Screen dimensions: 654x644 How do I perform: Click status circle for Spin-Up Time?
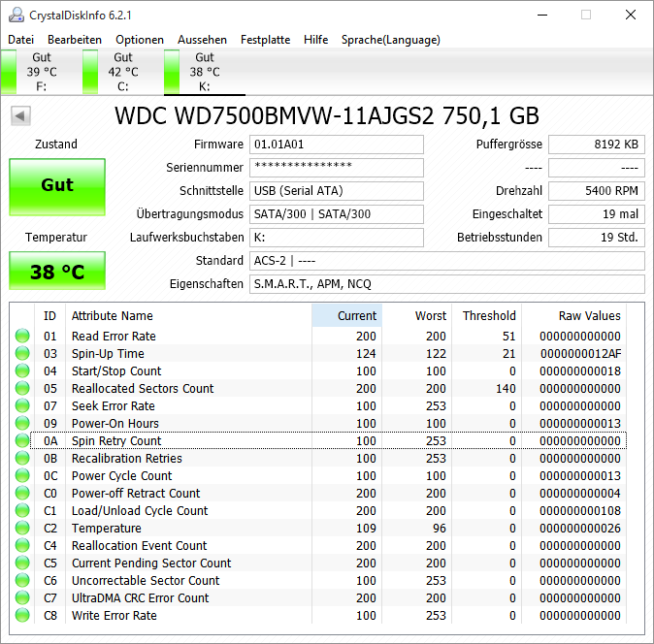point(22,353)
